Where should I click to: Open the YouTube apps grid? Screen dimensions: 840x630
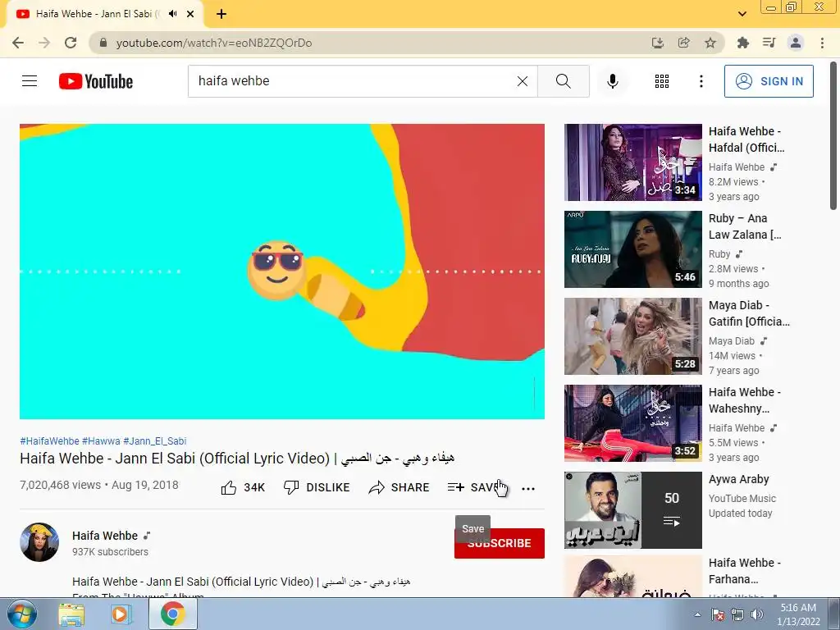pos(662,81)
